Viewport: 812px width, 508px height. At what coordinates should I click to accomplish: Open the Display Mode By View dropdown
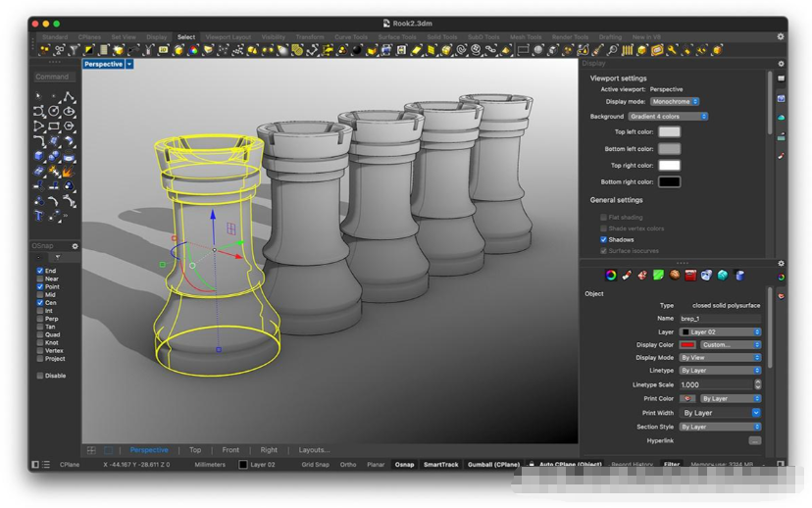pos(720,358)
